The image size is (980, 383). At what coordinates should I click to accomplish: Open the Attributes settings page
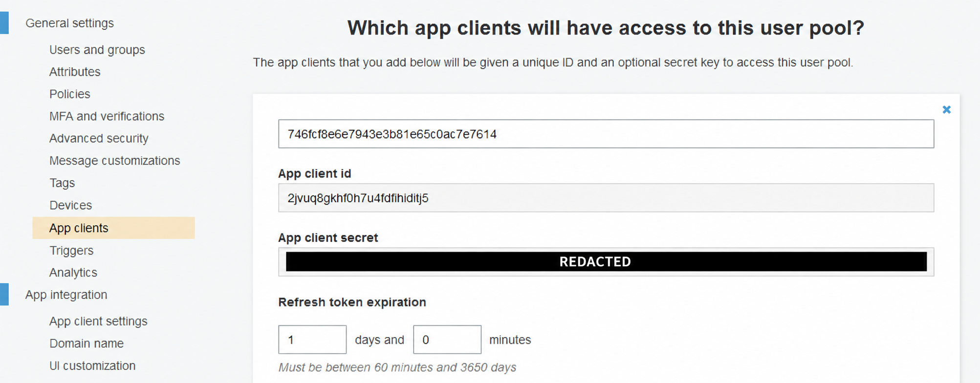tap(75, 72)
